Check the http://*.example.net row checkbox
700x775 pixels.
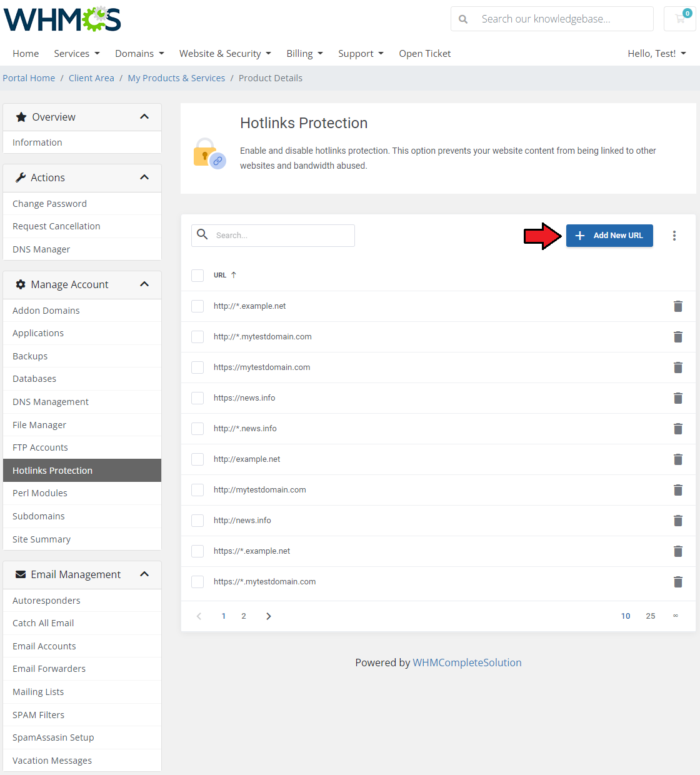(x=197, y=306)
